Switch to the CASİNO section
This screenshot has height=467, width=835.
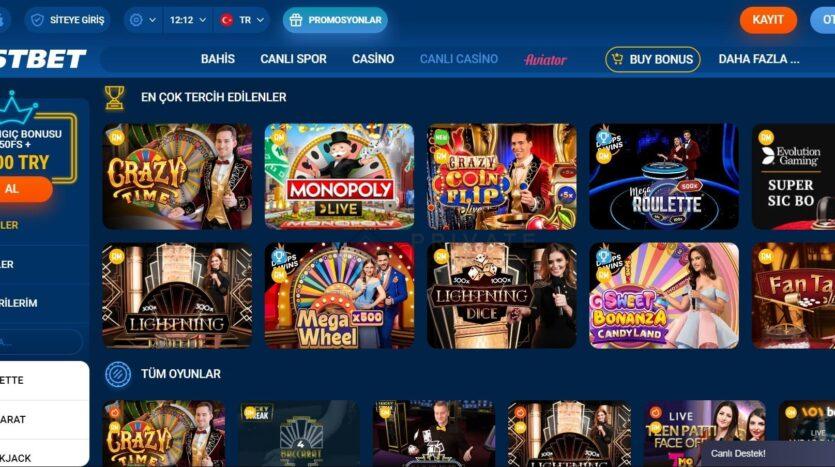click(x=373, y=59)
